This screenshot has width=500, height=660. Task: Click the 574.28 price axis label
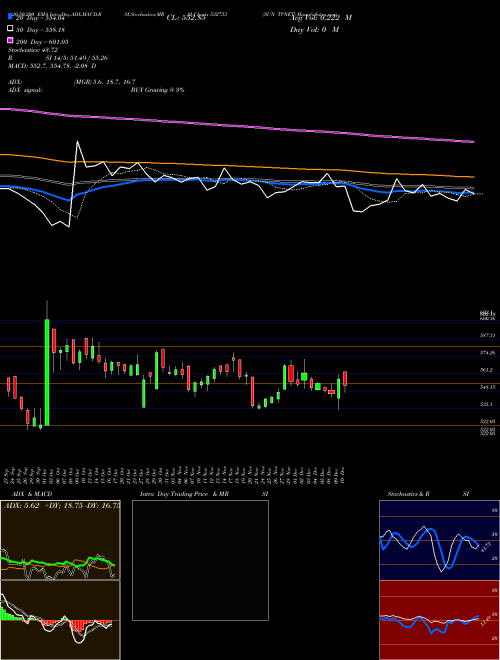pos(487,353)
